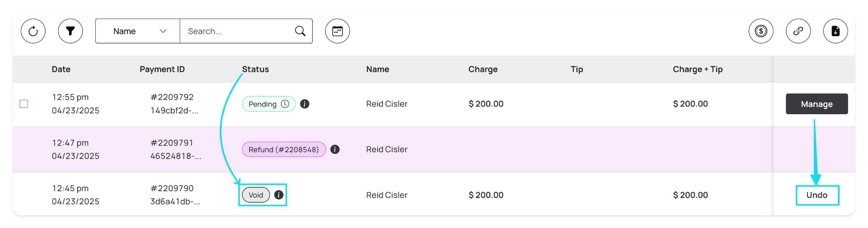Check the box for payment #2209792
The height and width of the screenshot is (228, 868).
[24, 104]
